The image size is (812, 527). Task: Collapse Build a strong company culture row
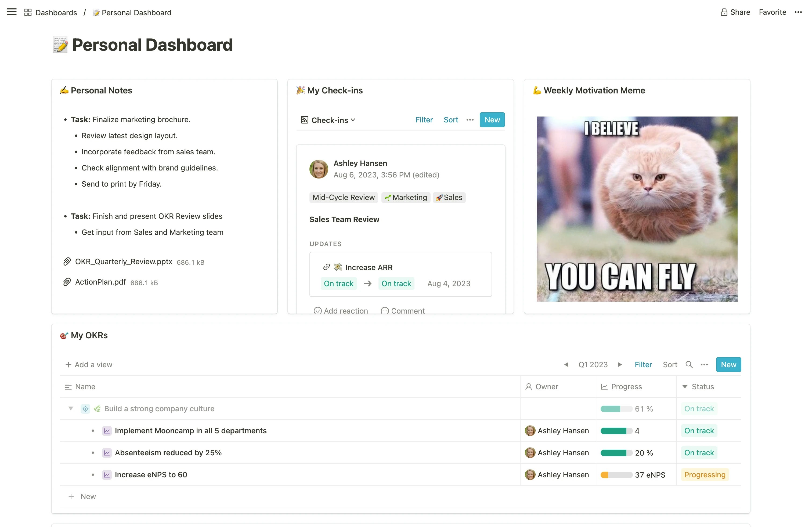(71, 409)
